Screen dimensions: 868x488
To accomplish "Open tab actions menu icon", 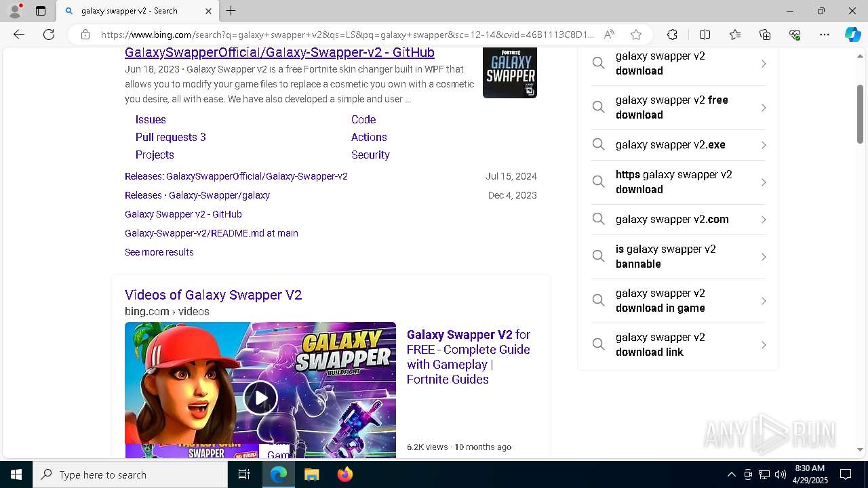I will [41, 11].
